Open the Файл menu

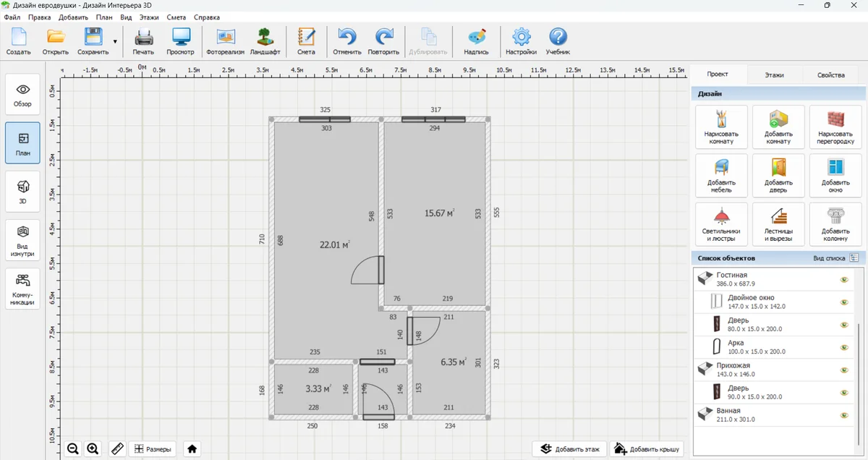pos(12,17)
